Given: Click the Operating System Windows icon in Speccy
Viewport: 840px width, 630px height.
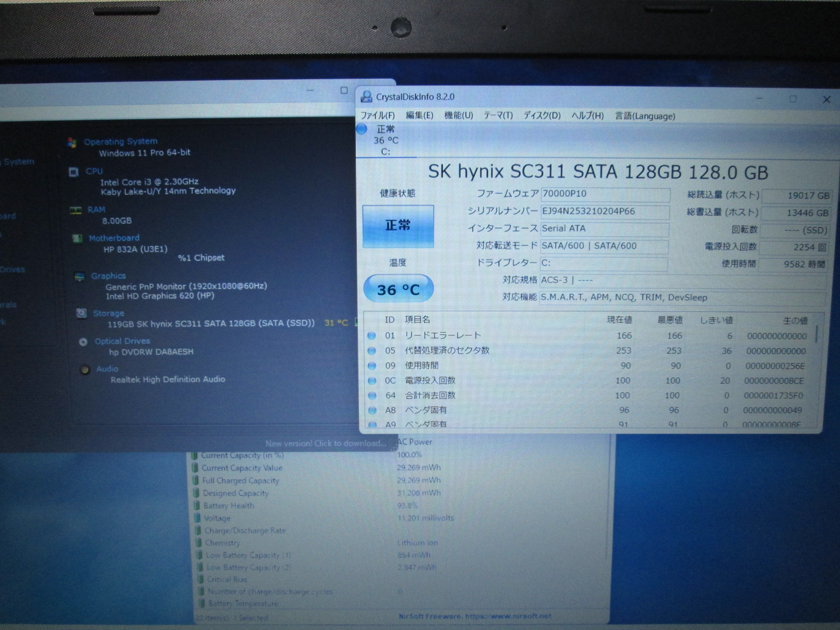Looking at the screenshot, I should [72, 142].
